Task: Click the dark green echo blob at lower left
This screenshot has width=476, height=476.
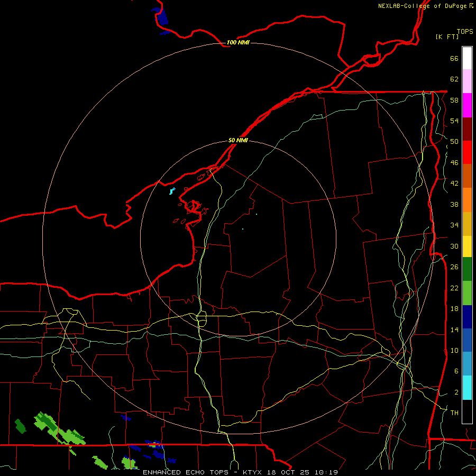Action: pyautogui.click(x=20, y=426)
